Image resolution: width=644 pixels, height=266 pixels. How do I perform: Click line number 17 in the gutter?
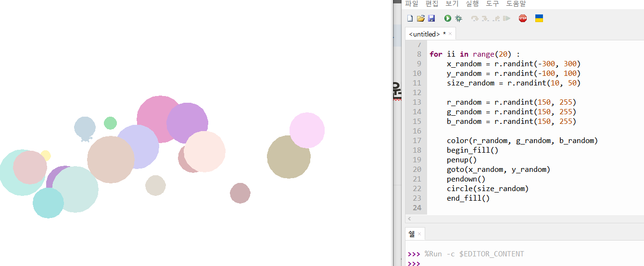pos(417,141)
